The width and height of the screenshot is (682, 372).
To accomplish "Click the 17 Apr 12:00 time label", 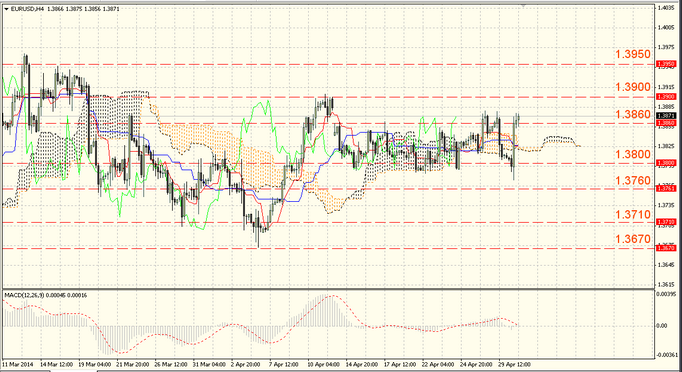I will [x=400, y=364].
